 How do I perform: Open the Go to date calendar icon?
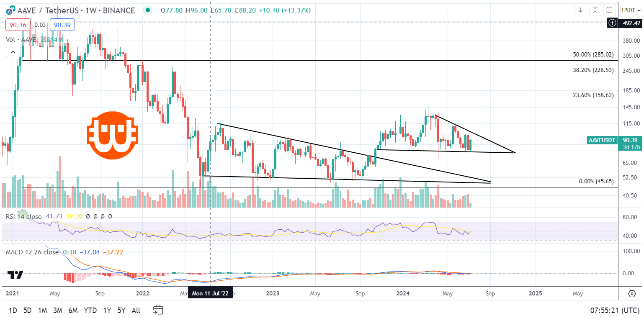click(158, 310)
